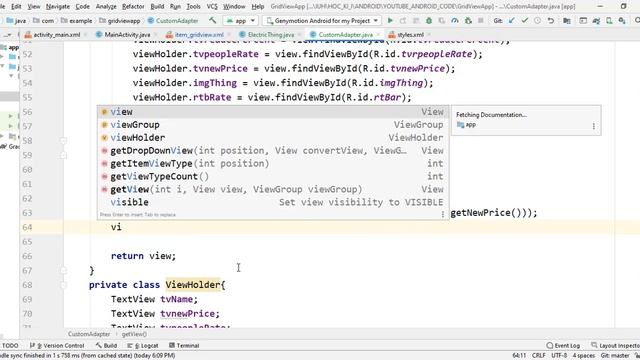Click the 64:11 caret position status
640x360 pixels.
point(519,356)
